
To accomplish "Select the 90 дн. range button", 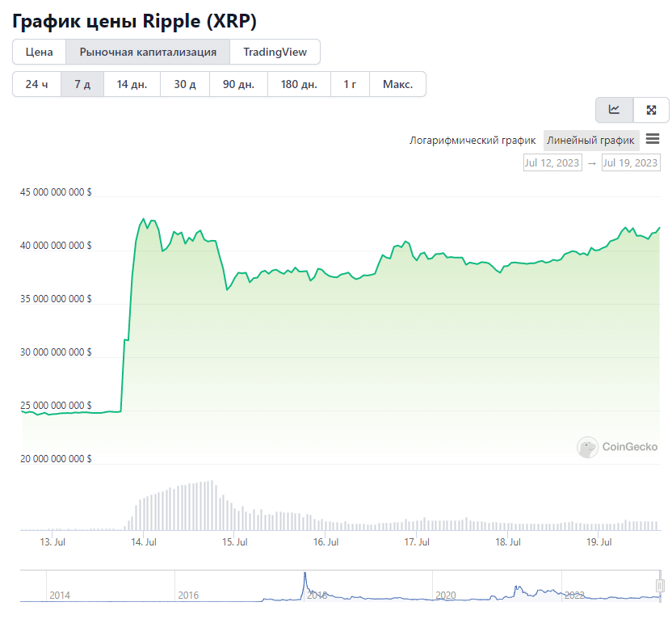I will [x=238, y=84].
